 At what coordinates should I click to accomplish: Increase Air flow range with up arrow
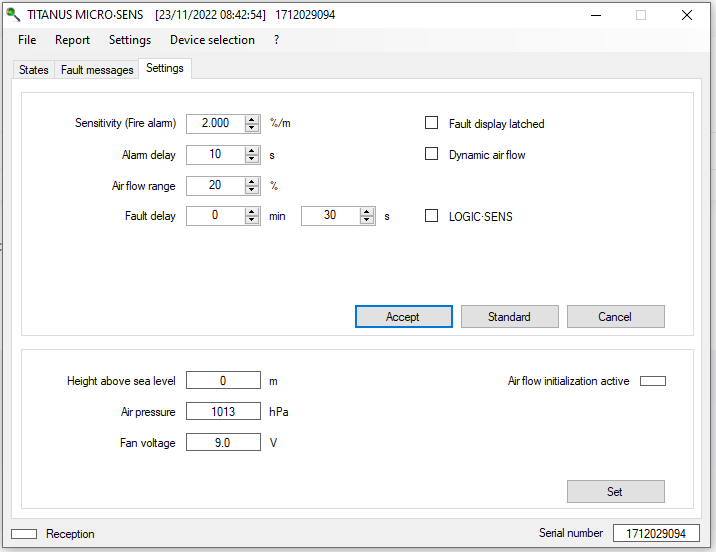pos(252,181)
